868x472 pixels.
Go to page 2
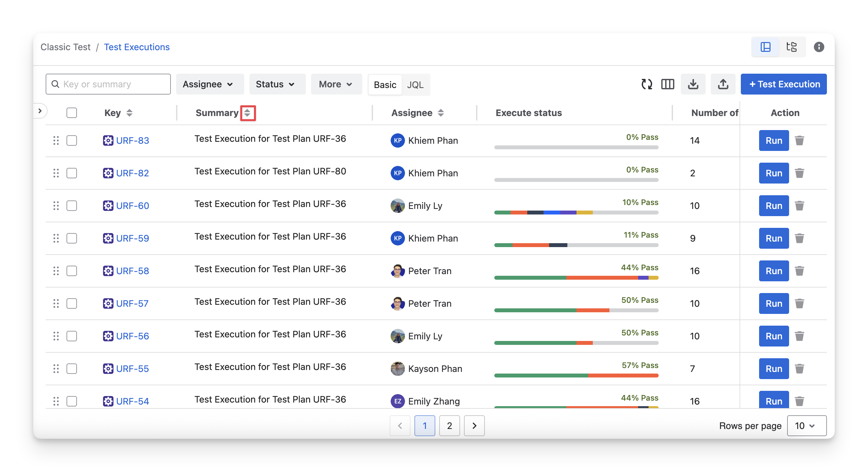[x=449, y=426]
